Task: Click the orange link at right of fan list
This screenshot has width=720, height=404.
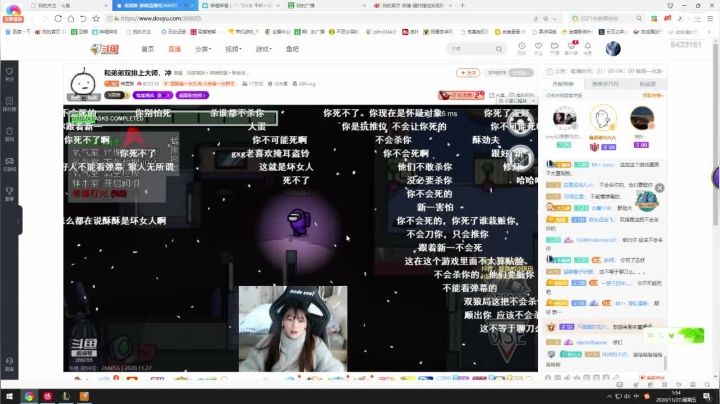Action: coord(652,95)
